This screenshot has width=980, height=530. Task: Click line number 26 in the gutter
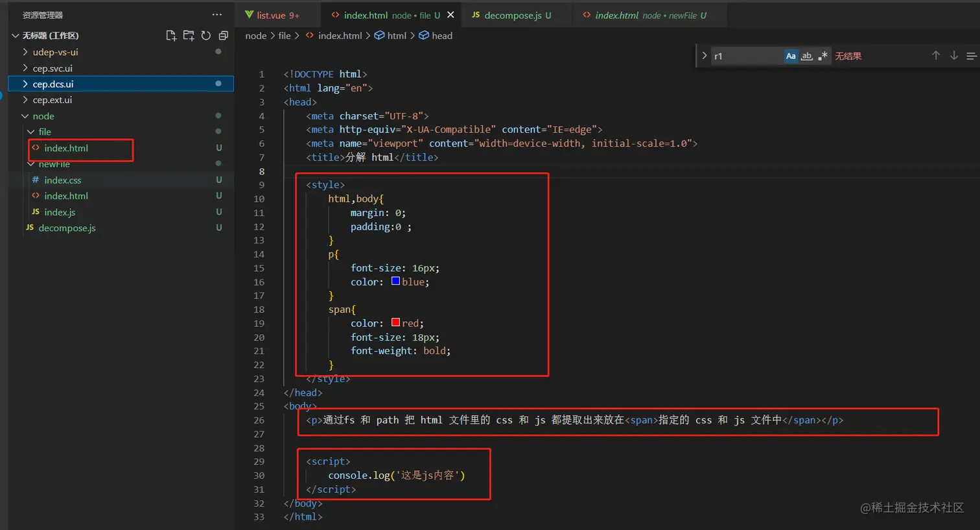click(x=259, y=420)
